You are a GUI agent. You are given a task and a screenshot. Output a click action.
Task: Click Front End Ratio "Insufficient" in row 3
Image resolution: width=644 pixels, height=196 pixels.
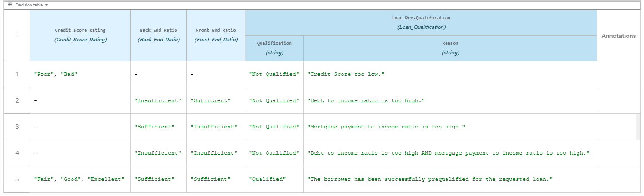(216, 127)
